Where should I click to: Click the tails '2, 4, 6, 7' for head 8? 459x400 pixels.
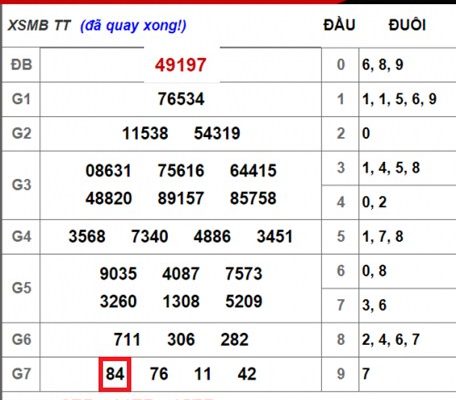(391, 340)
